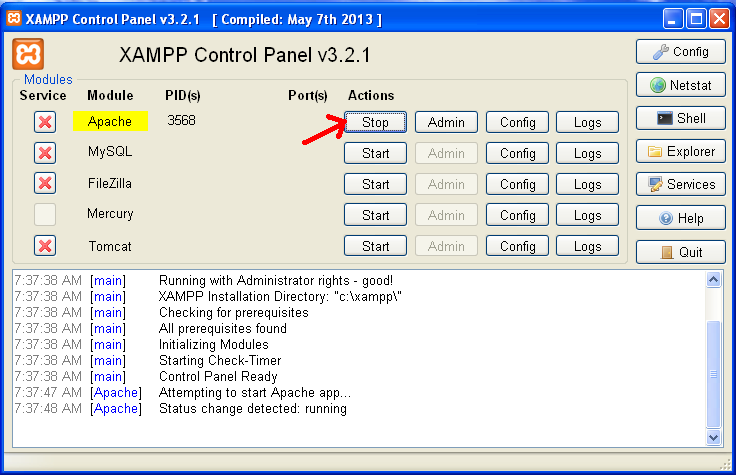The width and height of the screenshot is (736, 475).
Task: Toggle Tomcat service install checkbox
Action: click(45, 245)
